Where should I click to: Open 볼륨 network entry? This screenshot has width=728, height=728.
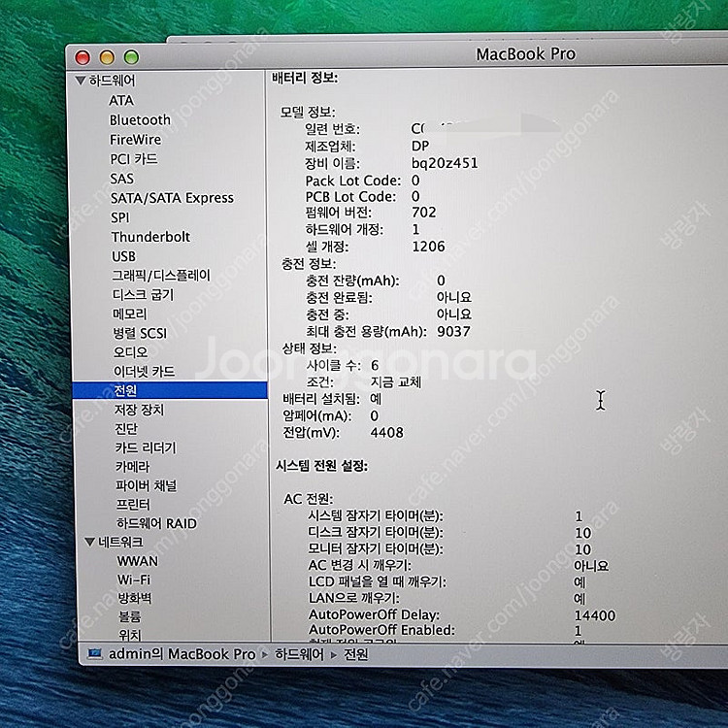(x=129, y=616)
